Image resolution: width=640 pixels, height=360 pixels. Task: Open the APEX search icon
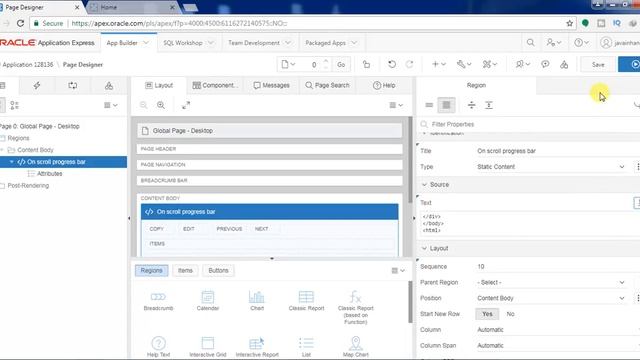[530, 42]
